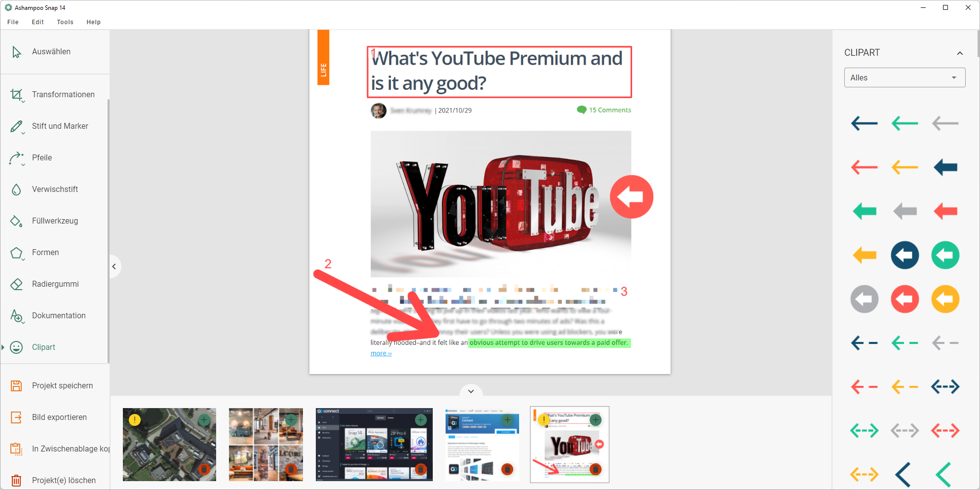This screenshot has width=980, height=490.
Task: Insert the navy circle arrow clipart
Action: point(905,255)
